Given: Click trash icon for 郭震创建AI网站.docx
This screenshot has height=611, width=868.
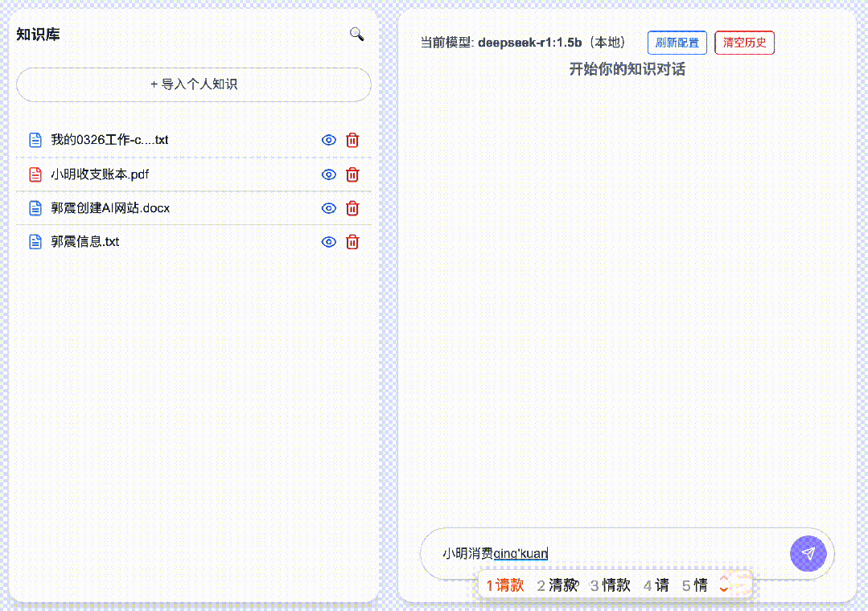Looking at the screenshot, I should (x=352, y=208).
